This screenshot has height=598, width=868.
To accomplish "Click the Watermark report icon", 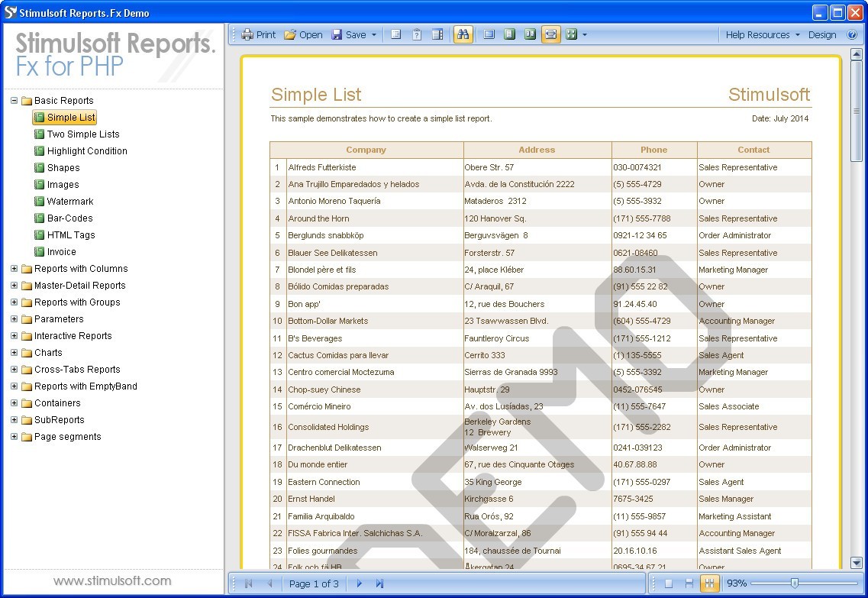I will 39,201.
